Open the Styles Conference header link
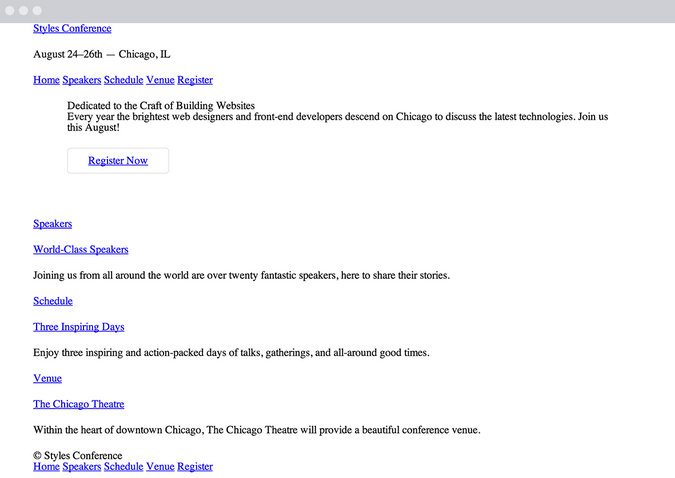Viewport: 675px width, 478px height. (x=72, y=28)
